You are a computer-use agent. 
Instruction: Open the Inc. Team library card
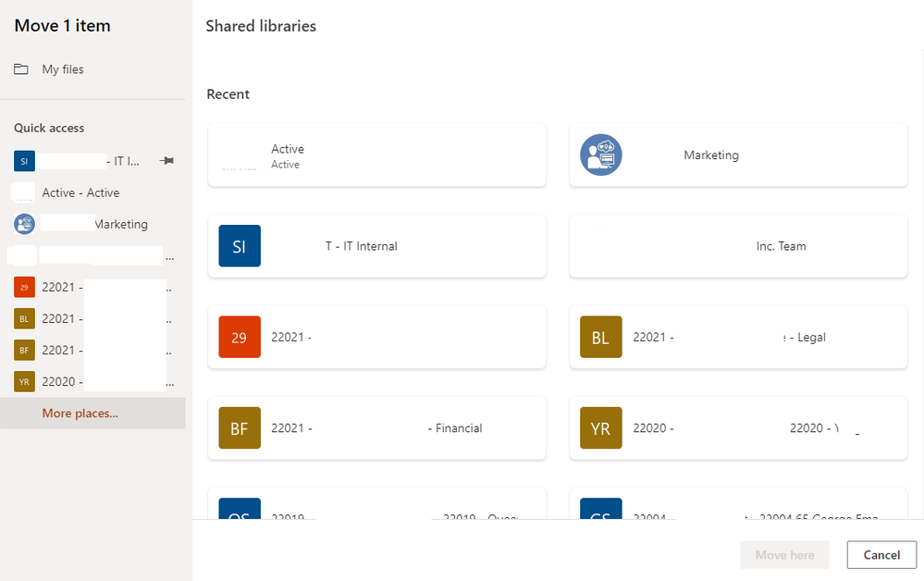(737, 246)
